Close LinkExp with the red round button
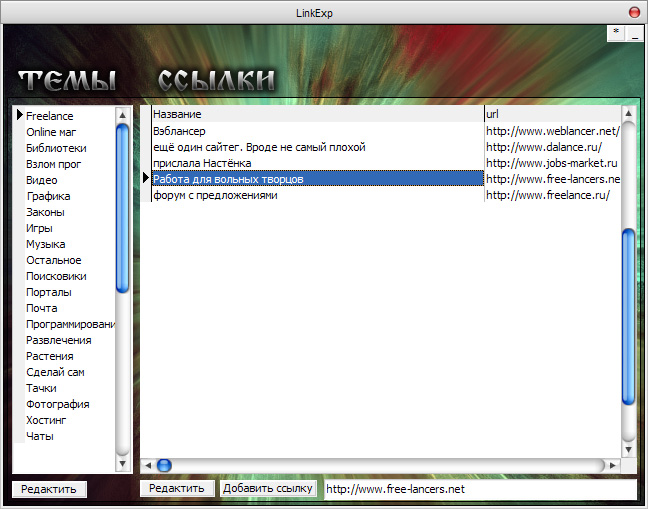 (x=634, y=12)
